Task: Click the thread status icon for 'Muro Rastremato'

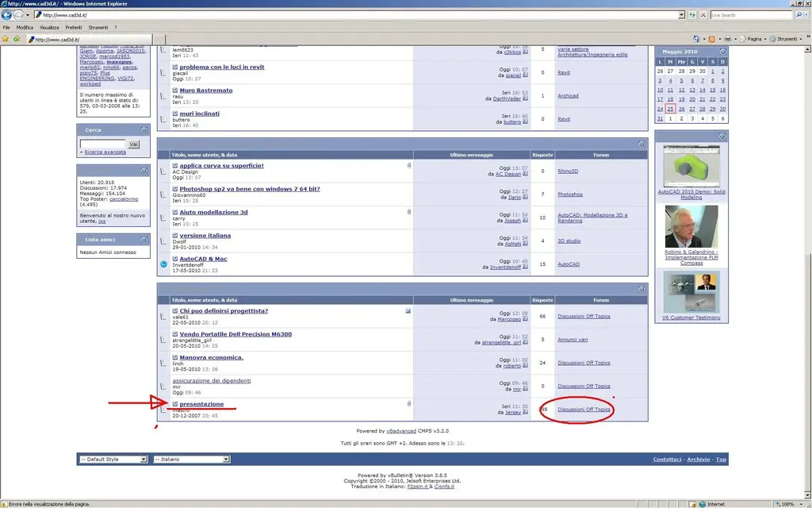Action: [163, 96]
